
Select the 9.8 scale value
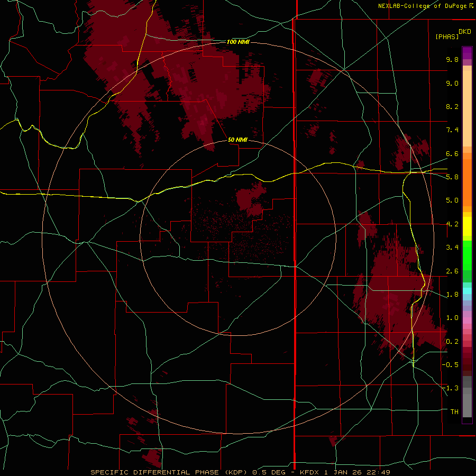pos(452,59)
